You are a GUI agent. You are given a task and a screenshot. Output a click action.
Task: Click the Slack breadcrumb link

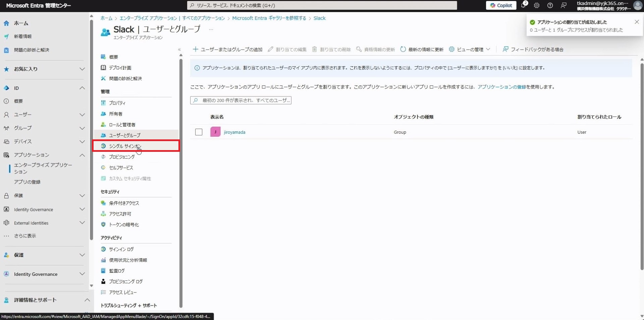tap(319, 18)
